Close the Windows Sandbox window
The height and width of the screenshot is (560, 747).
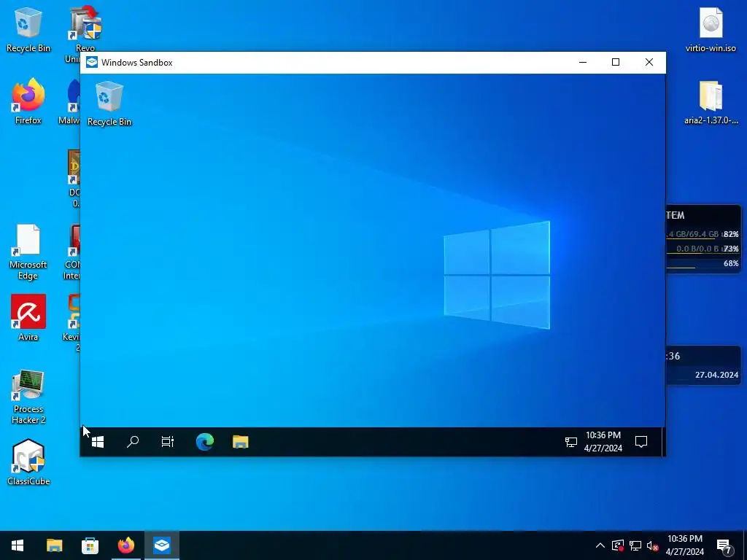[649, 63]
